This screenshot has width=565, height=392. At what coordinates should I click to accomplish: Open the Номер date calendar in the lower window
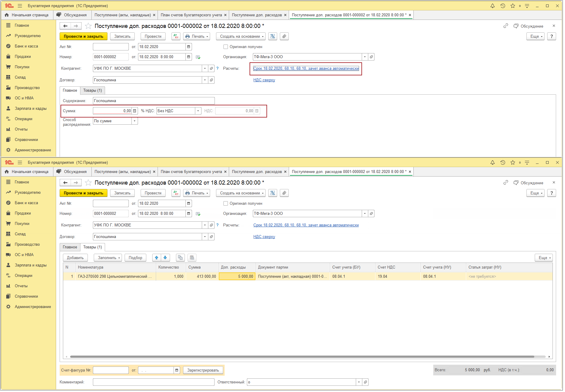(189, 214)
